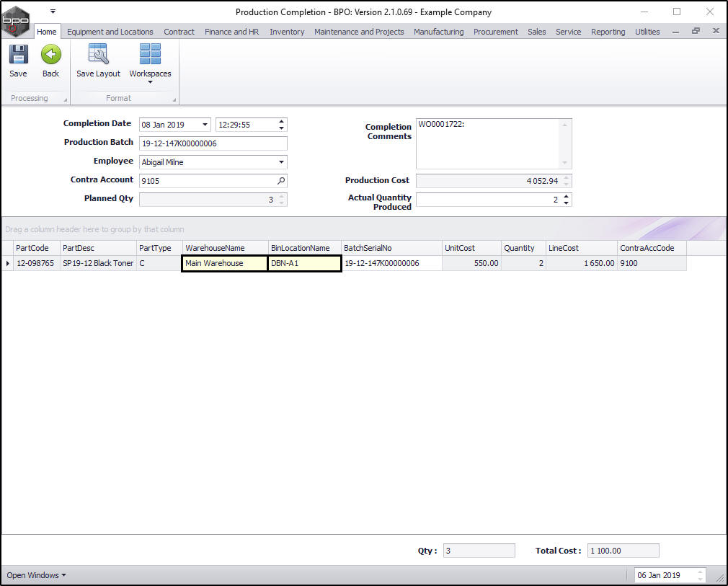Increase Actual Quantity Produced value
The width and height of the screenshot is (728, 586).
click(566, 197)
